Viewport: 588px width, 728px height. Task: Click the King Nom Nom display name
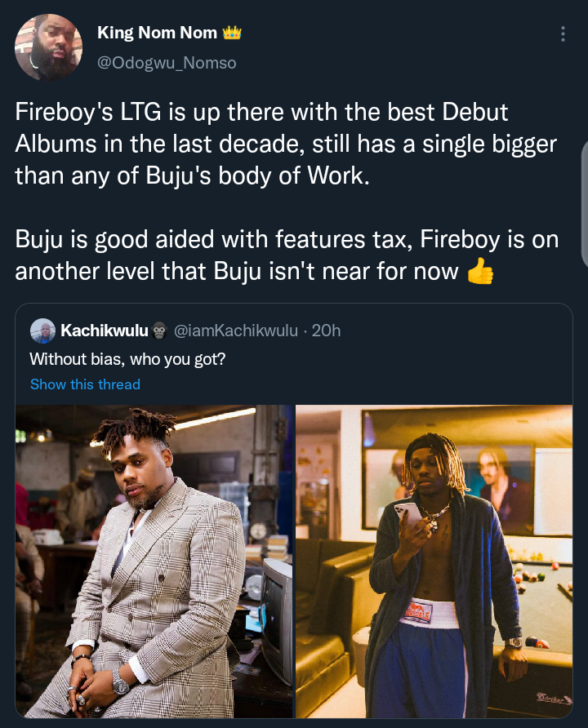pos(157,33)
